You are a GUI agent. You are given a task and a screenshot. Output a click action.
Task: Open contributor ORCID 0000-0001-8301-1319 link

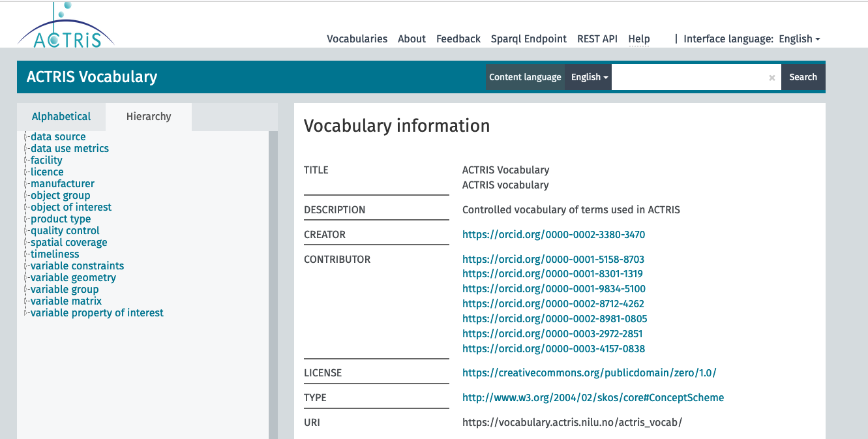coord(552,274)
